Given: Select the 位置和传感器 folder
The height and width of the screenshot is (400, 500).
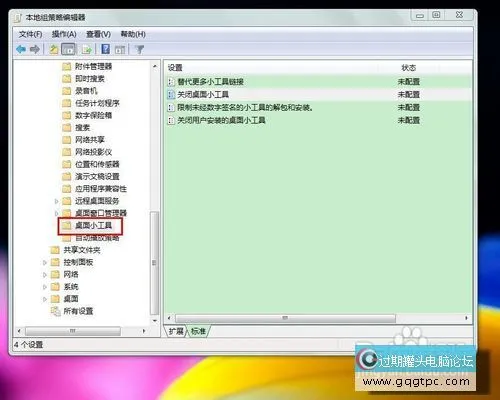Looking at the screenshot, I should [91, 164].
